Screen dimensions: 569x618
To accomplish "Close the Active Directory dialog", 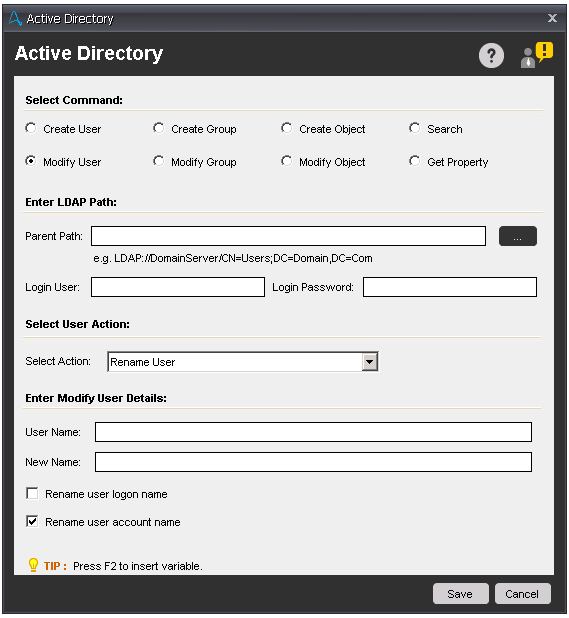I will point(552,18).
